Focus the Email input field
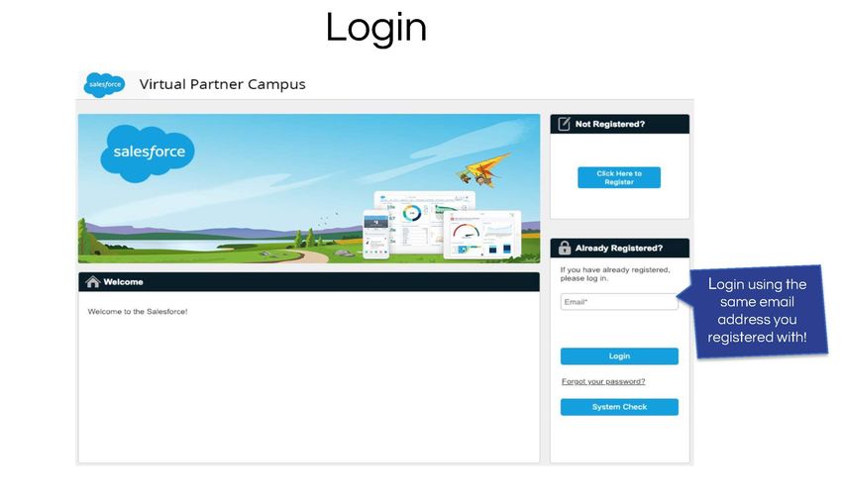 tap(619, 302)
